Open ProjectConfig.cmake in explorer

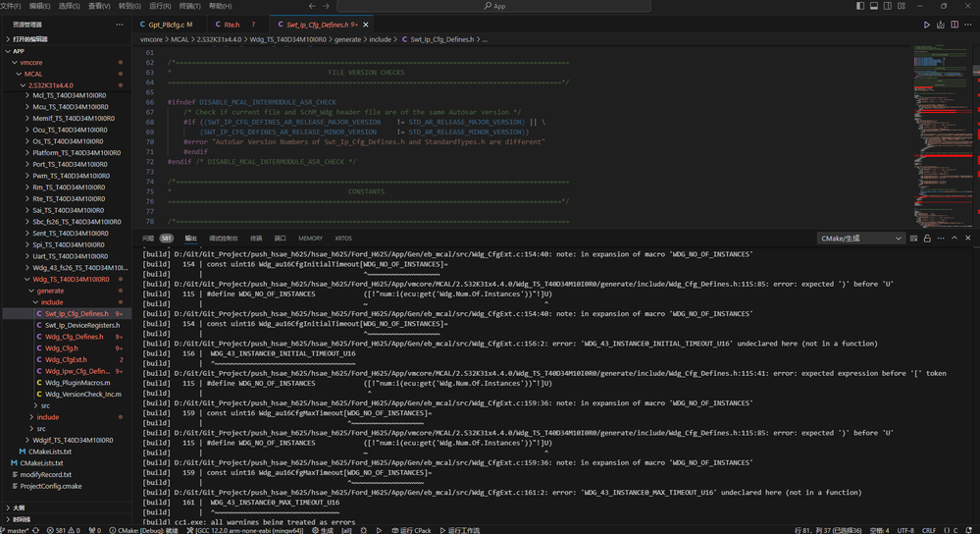pos(51,486)
